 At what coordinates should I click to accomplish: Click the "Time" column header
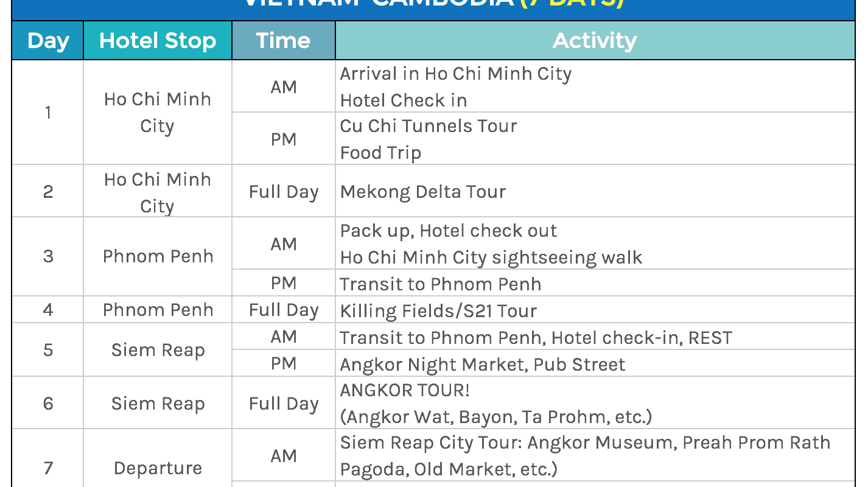283,41
